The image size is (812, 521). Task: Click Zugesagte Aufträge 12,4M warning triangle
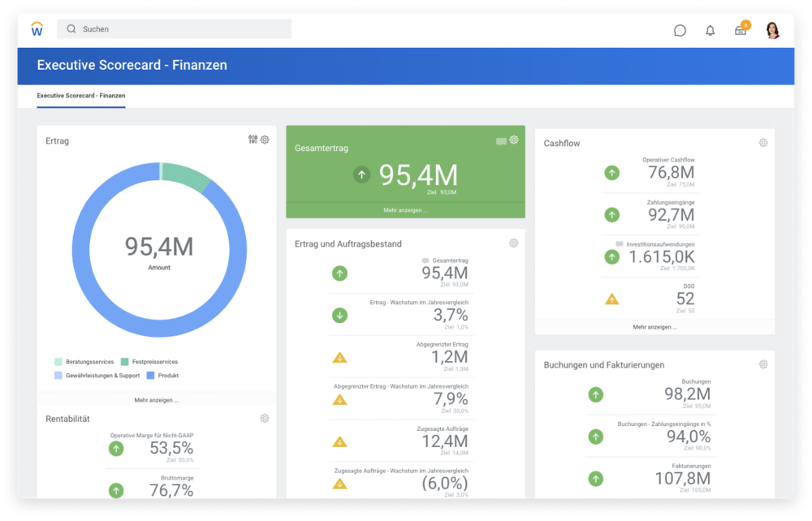339,441
